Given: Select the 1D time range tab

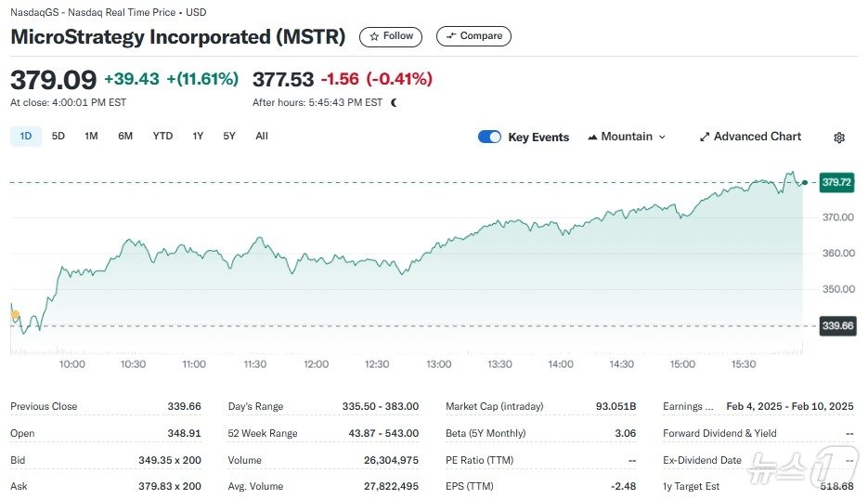Looking at the screenshot, I should [x=26, y=136].
